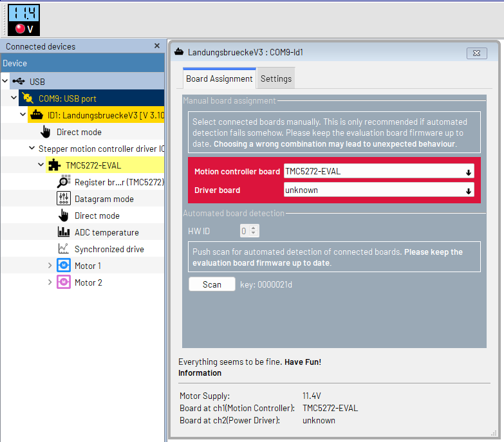Collapse the COM9: USB port node
Screen dimensions: 504x442
point(14,98)
